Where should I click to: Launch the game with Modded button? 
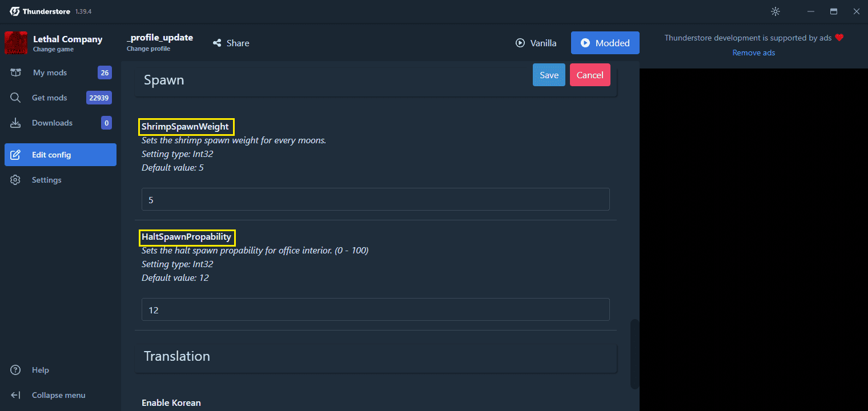pos(605,43)
